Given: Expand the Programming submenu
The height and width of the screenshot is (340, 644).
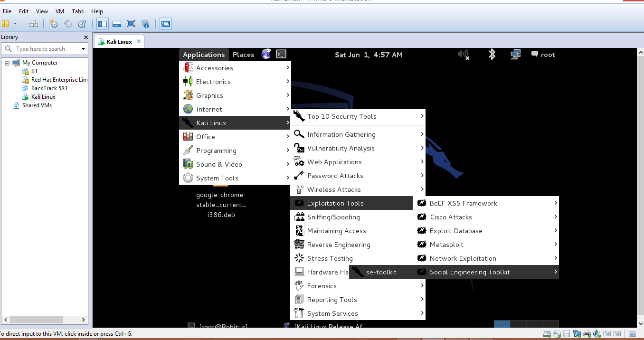Looking at the screenshot, I should click(235, 151).
